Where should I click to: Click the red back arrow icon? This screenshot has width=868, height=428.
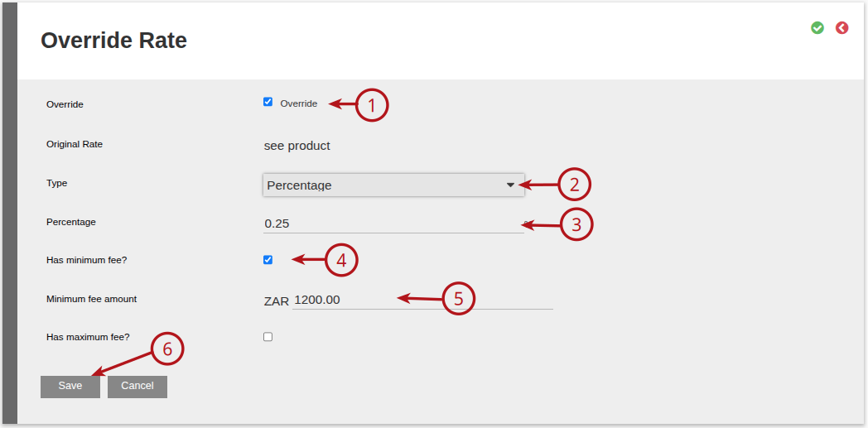[841, 27]
